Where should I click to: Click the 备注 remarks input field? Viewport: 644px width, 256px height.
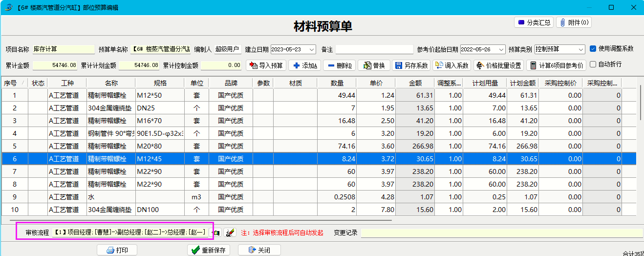(374, 49)
